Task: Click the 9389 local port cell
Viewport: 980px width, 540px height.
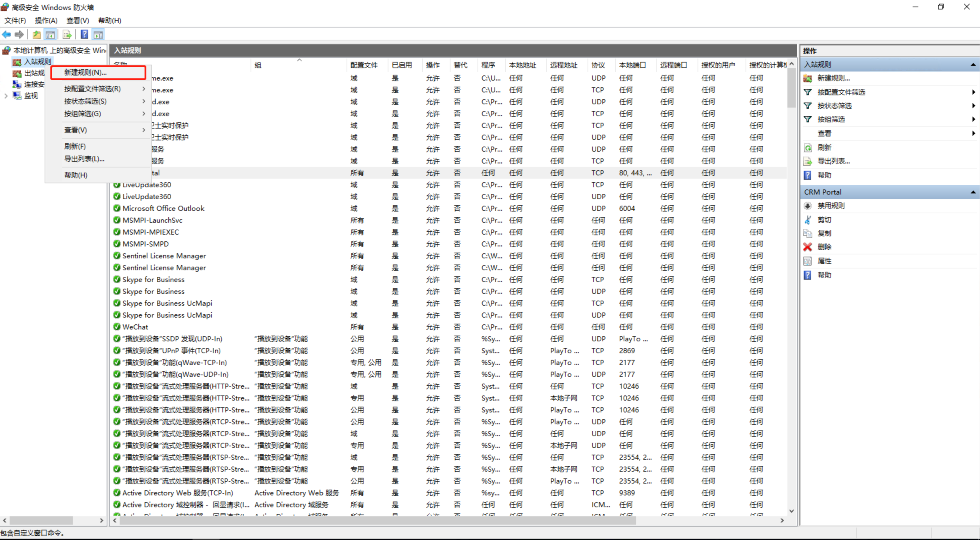Action: click(x=628, y=492)
